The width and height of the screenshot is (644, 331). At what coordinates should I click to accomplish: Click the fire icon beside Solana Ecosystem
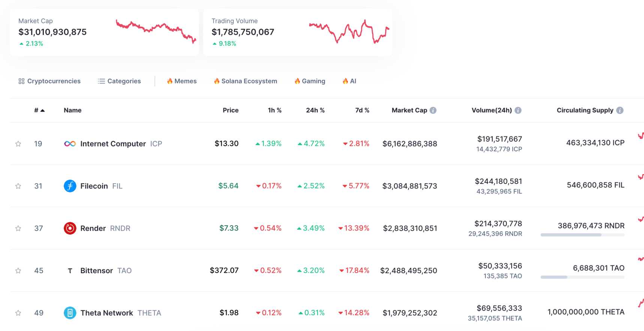(216, 81)
